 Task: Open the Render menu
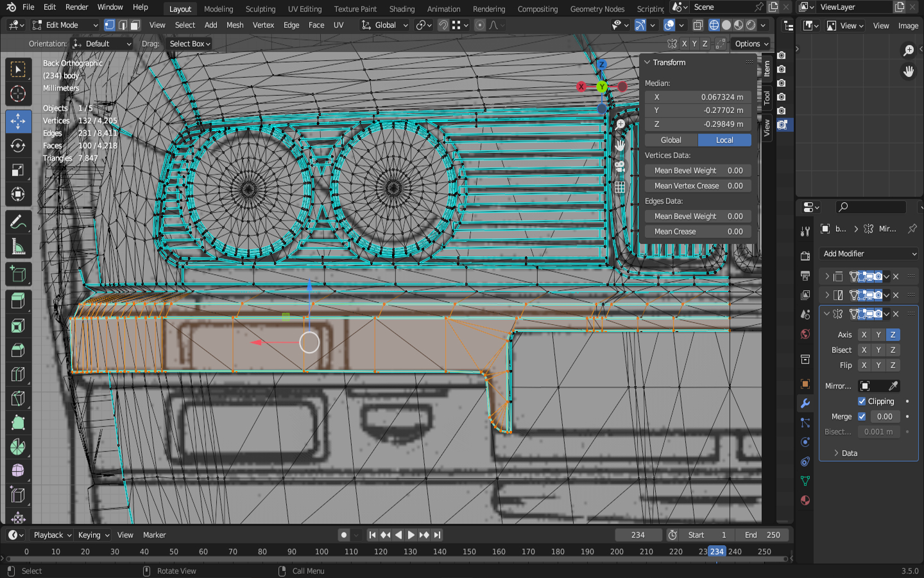pos(76,7)
